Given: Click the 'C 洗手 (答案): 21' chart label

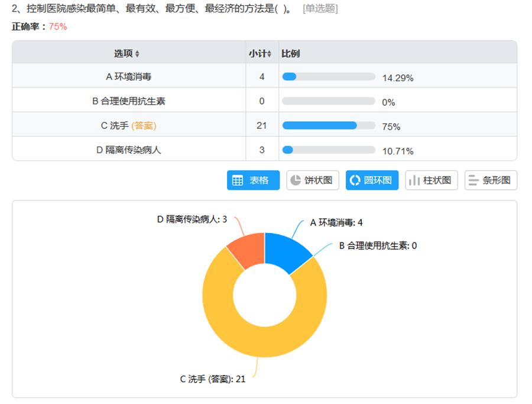Looking at the screenshot, I should (212, 379).
